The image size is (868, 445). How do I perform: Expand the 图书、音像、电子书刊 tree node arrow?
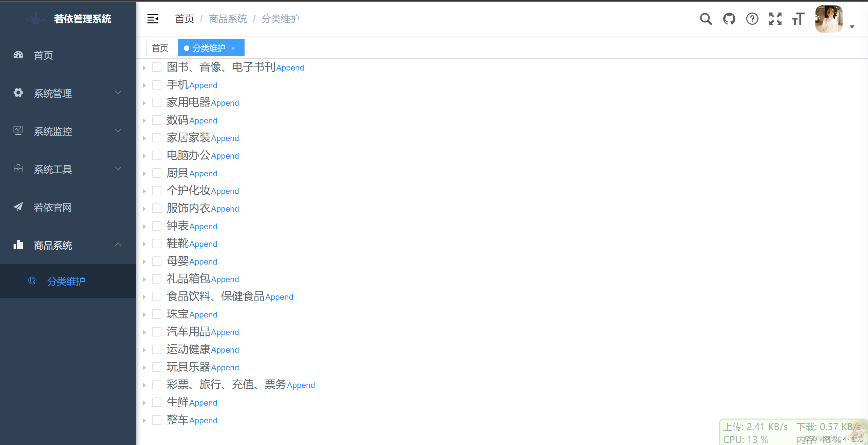[144, 67]
